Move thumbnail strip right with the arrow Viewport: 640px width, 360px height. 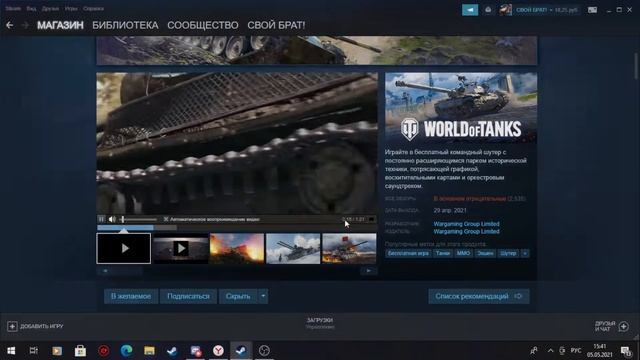pos(369,271)
